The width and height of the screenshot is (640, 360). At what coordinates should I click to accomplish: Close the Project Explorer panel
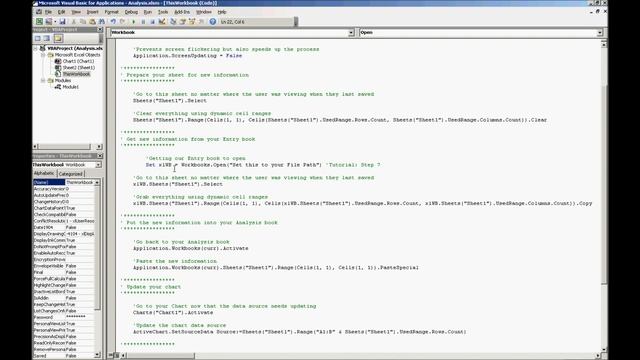[x=100, y=30]
